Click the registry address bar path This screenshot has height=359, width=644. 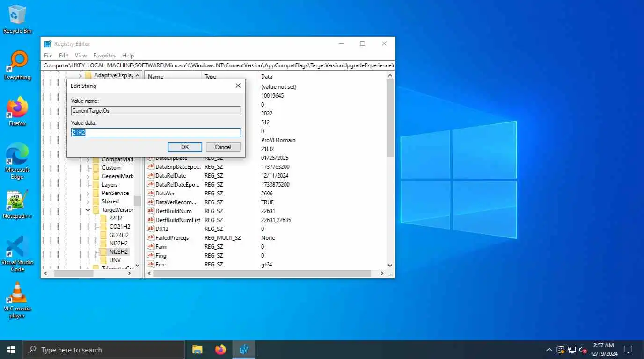click(x=218, y=65)
